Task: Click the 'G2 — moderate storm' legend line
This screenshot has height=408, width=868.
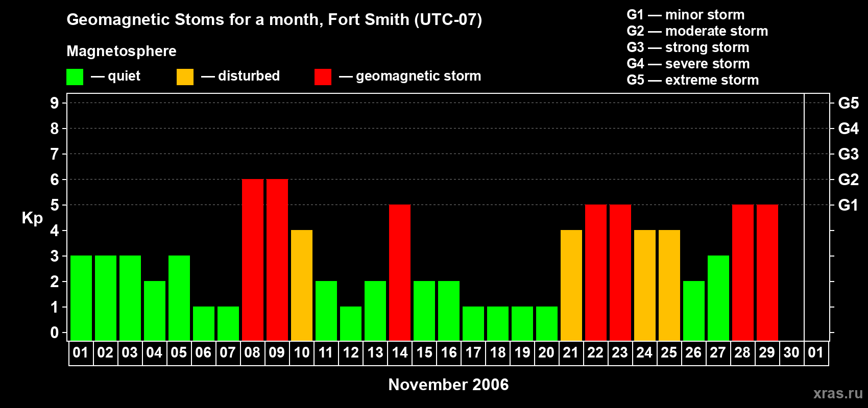Action: pos(697,31)
